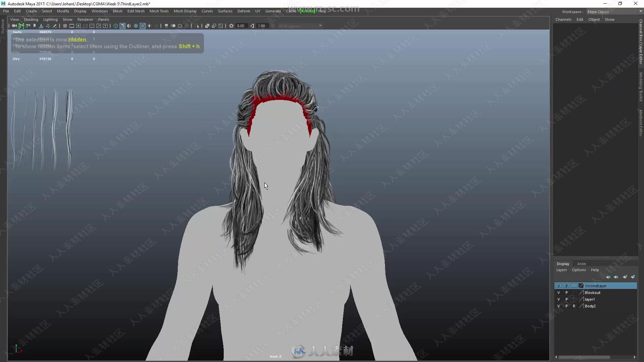The image size is (644, 362).
Task: Click the layer editor horizontal scrollbar
Action: coord(584,357)
